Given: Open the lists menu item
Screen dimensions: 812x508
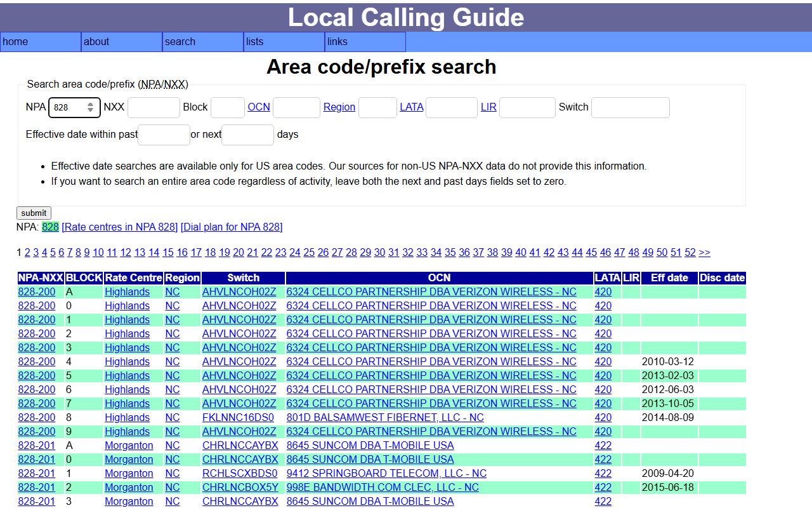Looking at the screenshot, I should tap(284, 42).
